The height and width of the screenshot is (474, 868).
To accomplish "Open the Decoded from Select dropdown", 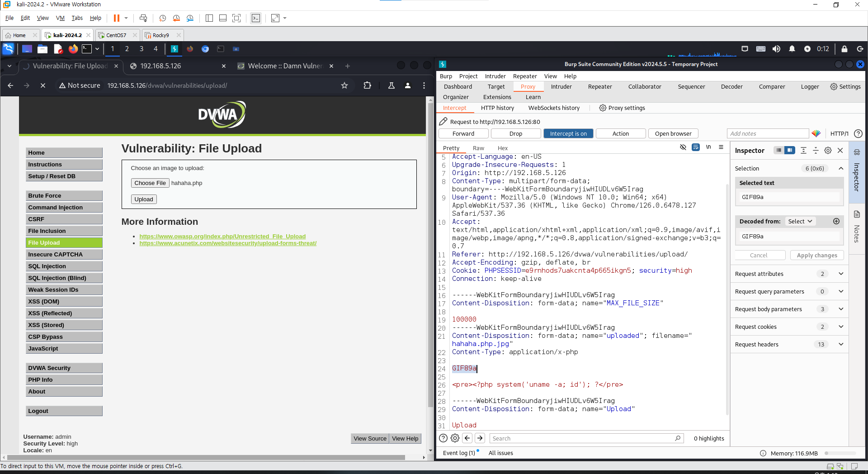I will tap(800, 221).
